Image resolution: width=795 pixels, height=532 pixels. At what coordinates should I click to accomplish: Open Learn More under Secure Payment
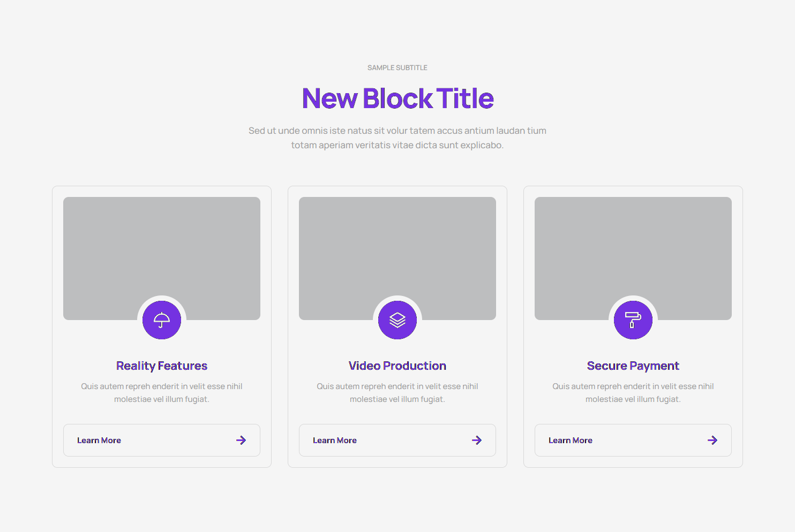[571, 440]
